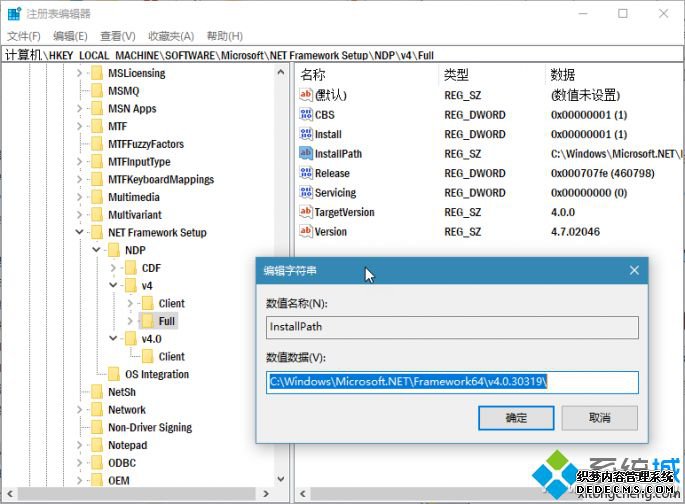The image size is (685, 504).
Task: Click the MSMQ folder icon
Action: (x=97, y=90)
